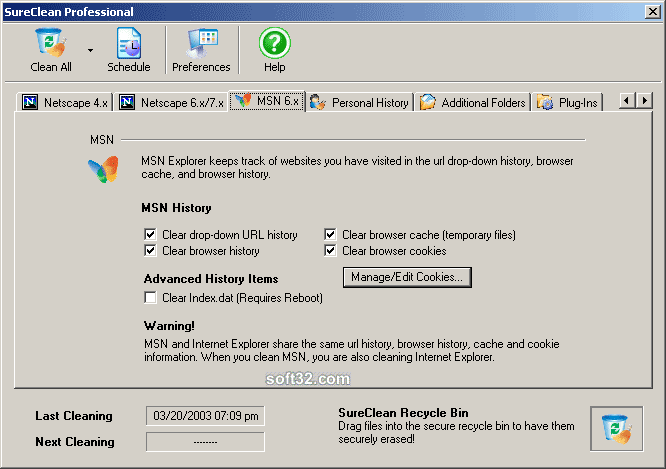Click the Next Cleaning field
This screenshot has height=469, width=666.
(x=205, y=442)
